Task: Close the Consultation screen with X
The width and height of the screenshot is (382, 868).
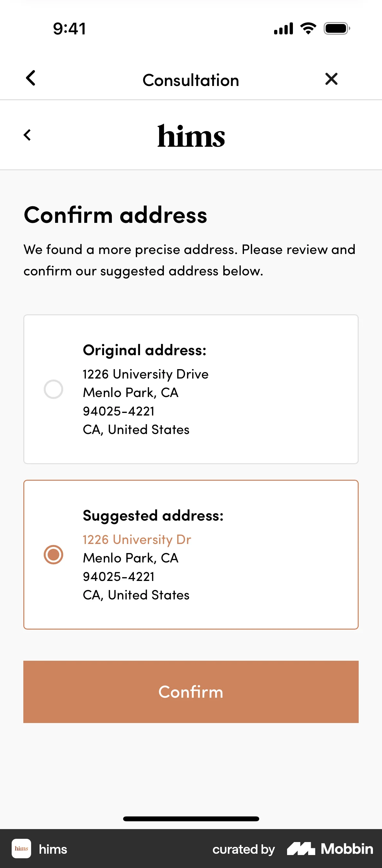Action: coord(331,79)
